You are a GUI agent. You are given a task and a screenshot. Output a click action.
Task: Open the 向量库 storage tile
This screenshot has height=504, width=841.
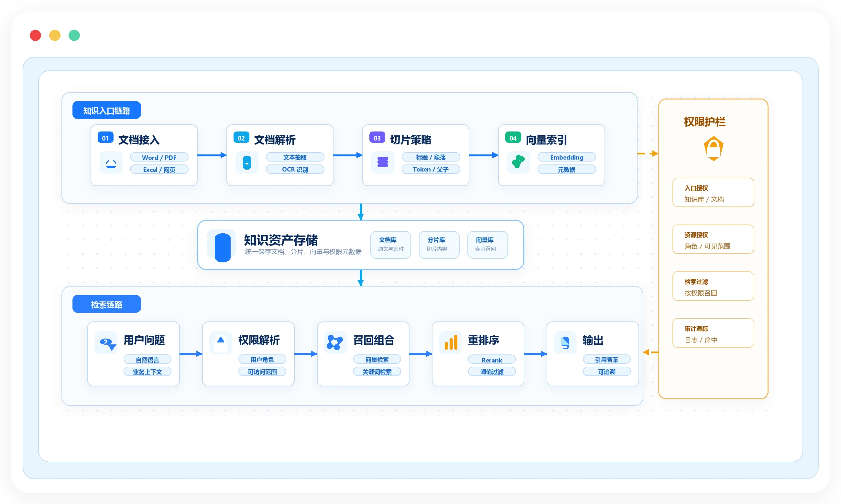(x=487, y=245)
